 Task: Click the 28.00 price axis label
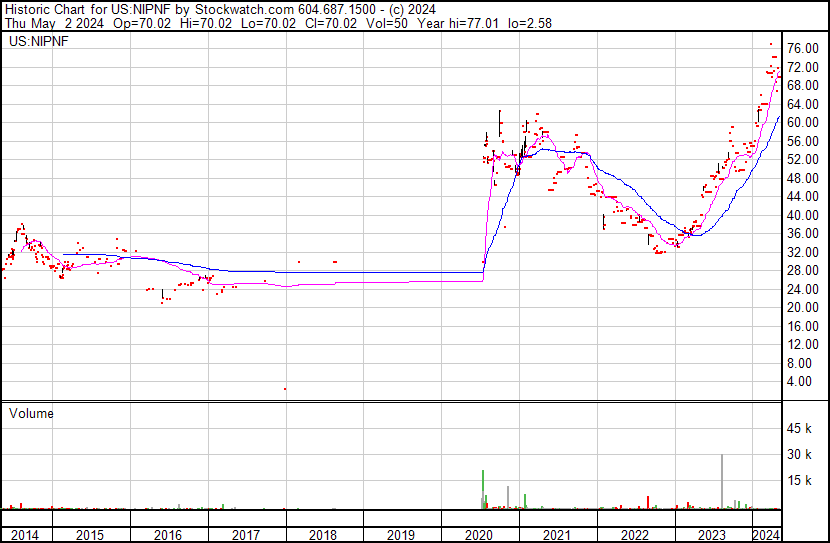click(x=803, y=270)
